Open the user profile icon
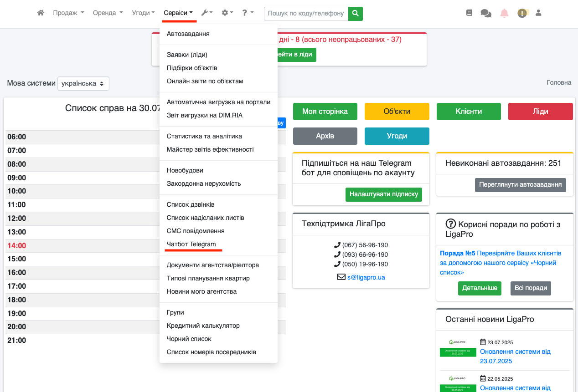The height and width of the screenshot is (392, 578). [538, 13]
